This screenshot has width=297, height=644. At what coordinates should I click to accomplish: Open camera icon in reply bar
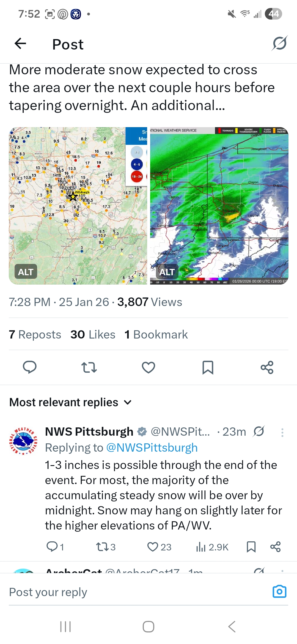coord(279,591)
